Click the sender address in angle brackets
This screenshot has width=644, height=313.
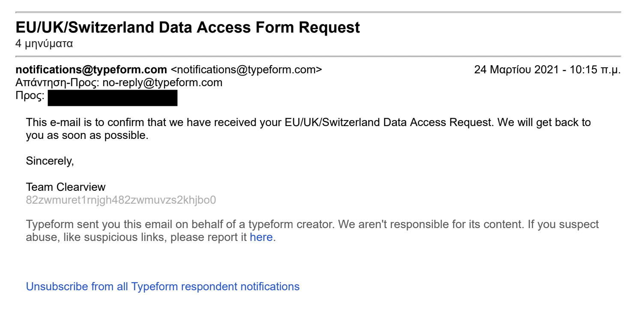coord(246,69)
